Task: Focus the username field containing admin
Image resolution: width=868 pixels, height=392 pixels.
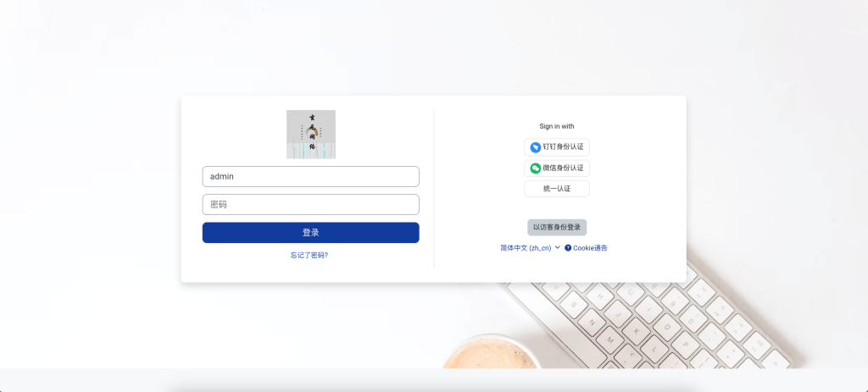Action: click(310, 176)
